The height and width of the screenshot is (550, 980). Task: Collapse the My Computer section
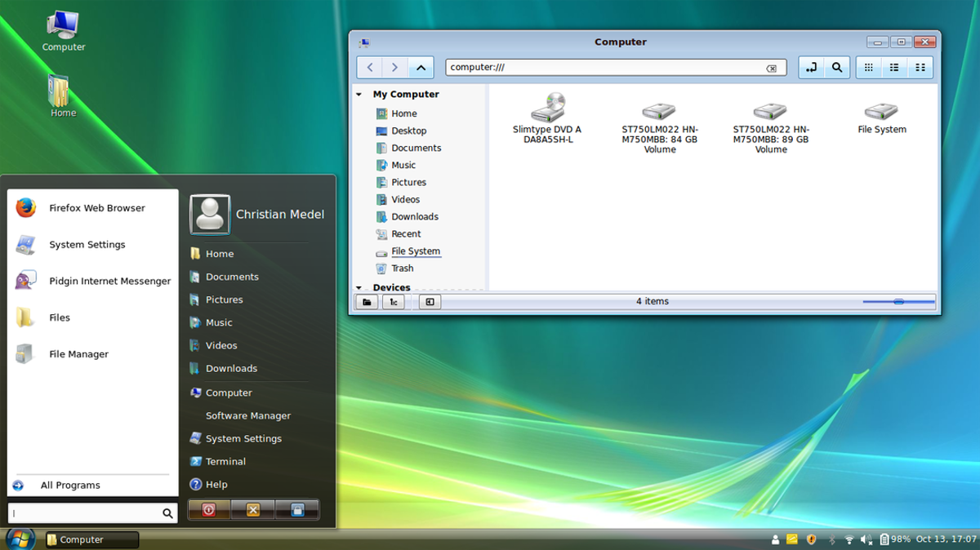(x=359, y=94)
